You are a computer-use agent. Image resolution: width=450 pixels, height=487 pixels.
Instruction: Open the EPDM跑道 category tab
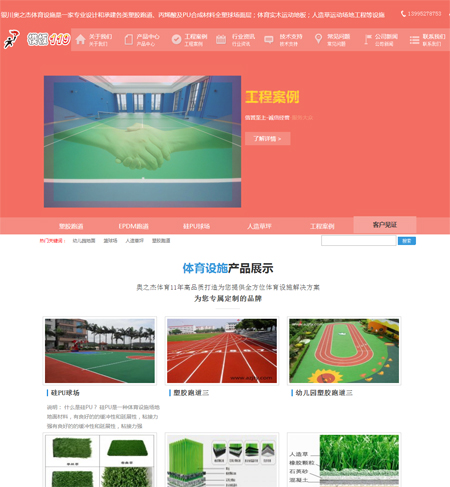133,226
